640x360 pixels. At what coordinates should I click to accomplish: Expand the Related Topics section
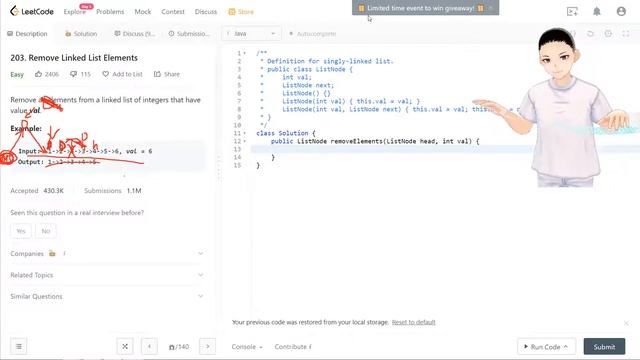coord(107,275)
